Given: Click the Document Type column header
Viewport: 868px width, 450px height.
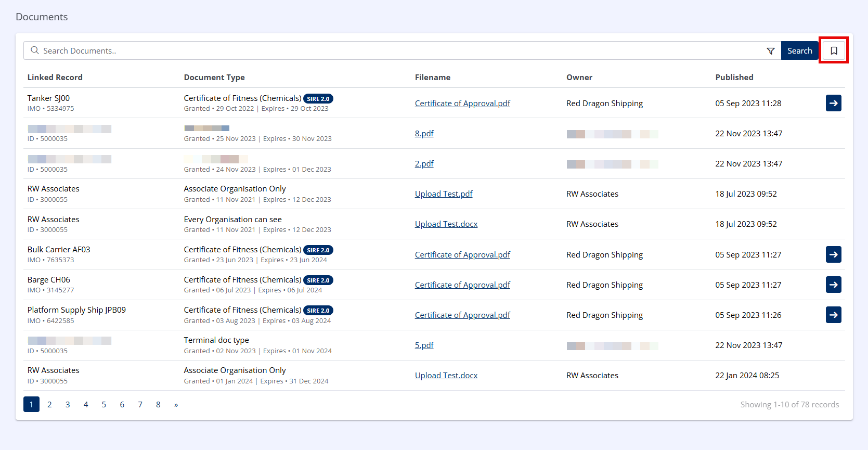Looking at the screenshot, I should (214, 77).
